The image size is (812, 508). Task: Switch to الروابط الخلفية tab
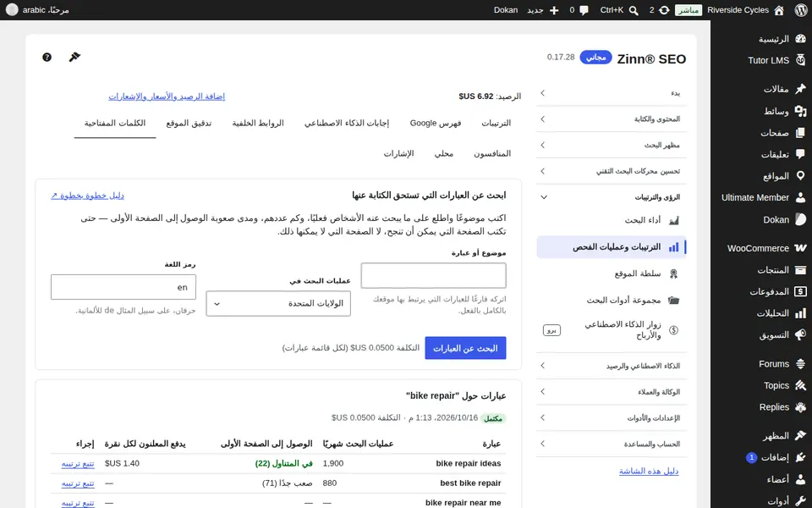tap(258, 124)
